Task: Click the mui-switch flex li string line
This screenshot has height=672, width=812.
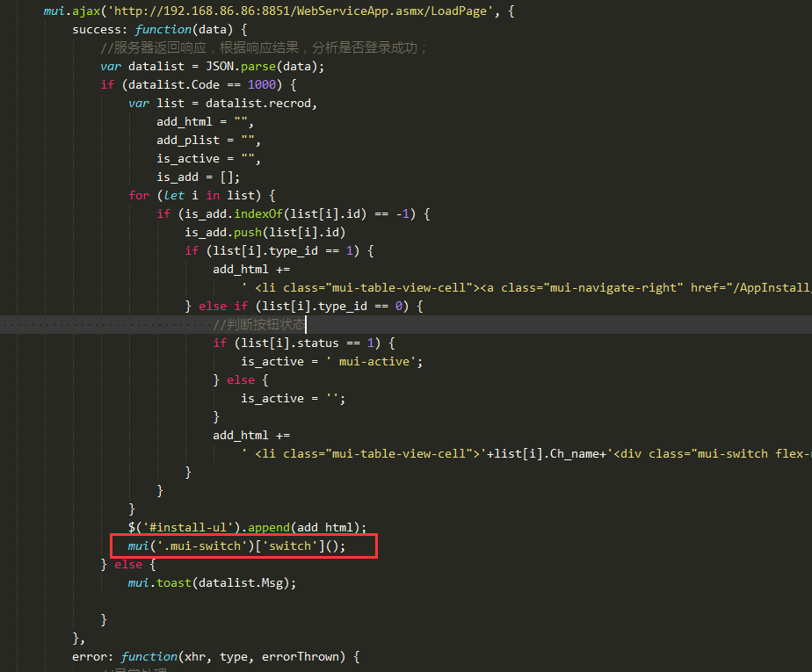Action: (526, 454)
